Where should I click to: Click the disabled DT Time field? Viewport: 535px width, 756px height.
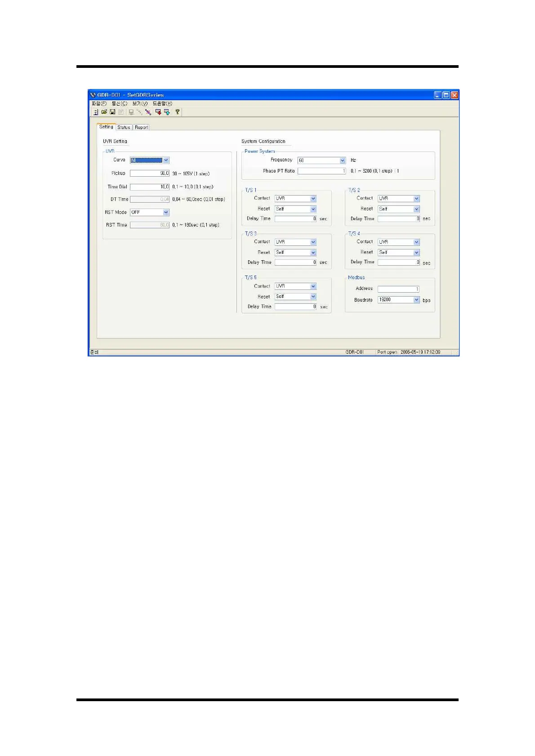(x=150, y=199)
